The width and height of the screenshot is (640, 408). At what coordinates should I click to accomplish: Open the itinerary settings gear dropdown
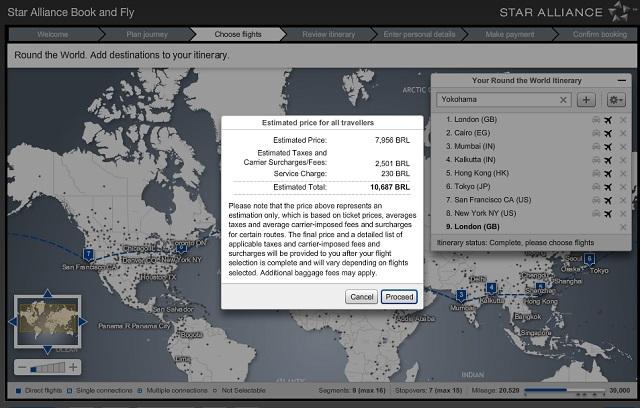click(616, 100)
